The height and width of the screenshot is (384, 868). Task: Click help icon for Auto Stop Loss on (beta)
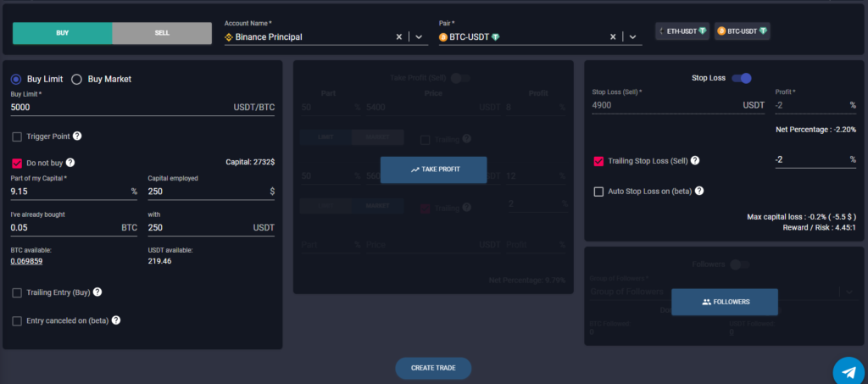(699, 192)
